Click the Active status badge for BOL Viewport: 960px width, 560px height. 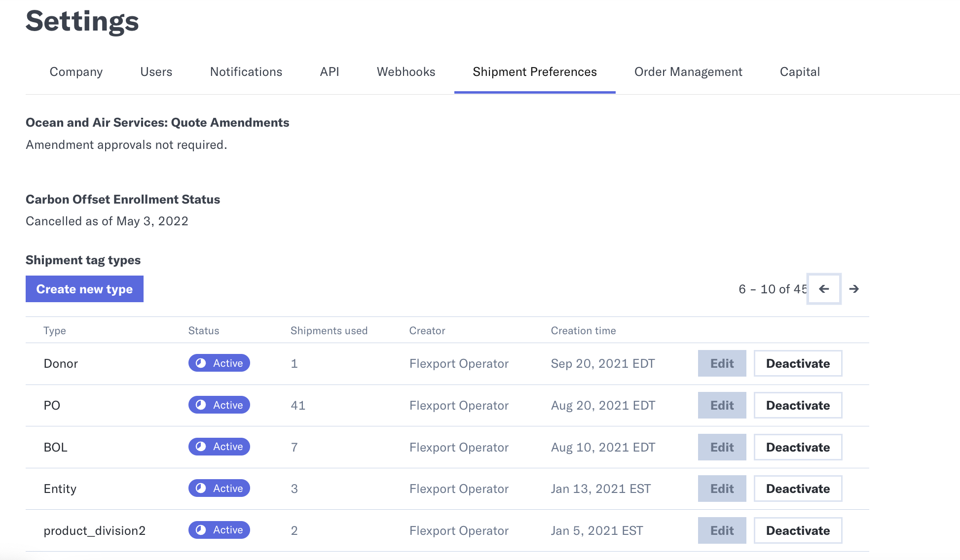[219, 447]
